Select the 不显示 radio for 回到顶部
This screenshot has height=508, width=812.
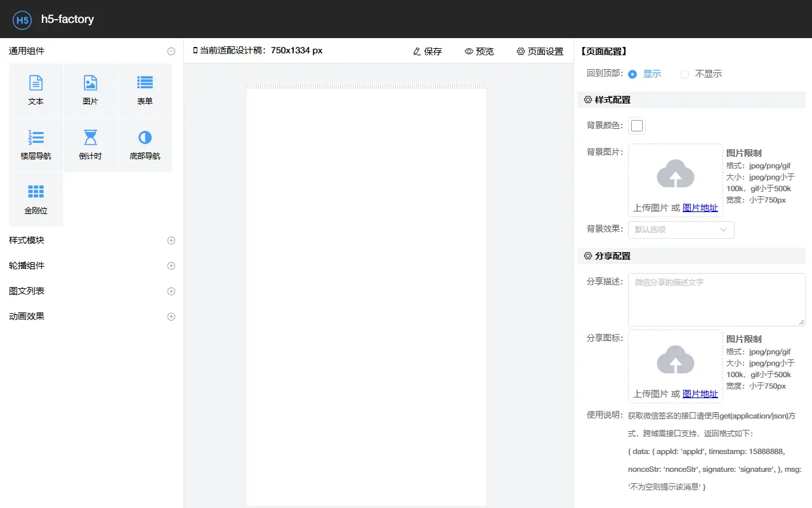point(684,74)
